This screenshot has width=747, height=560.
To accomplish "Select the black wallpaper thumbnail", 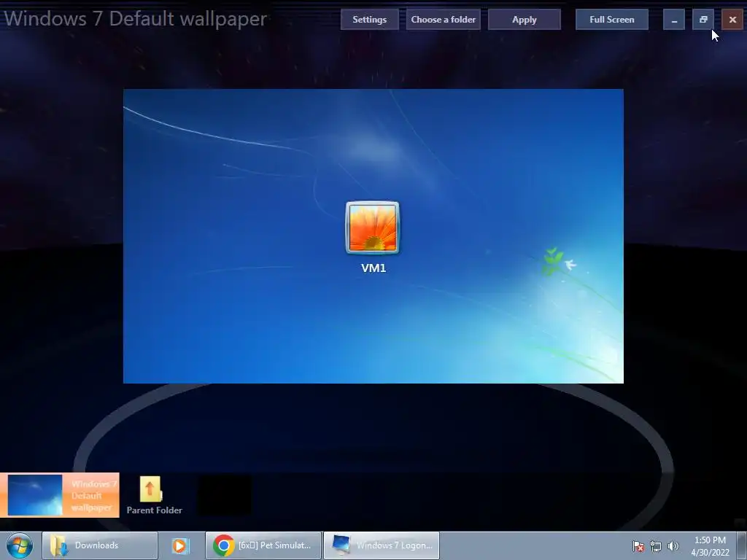I will 225,495.
